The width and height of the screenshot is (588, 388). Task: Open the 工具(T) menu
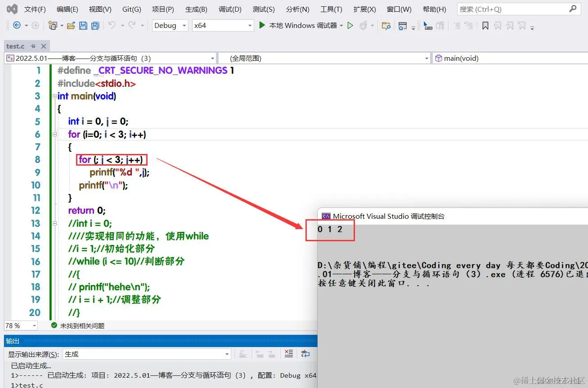[331, 9]
